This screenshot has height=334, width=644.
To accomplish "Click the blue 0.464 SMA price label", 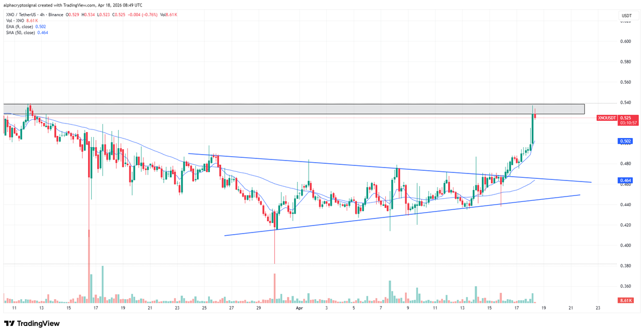I will click(625, 181).
